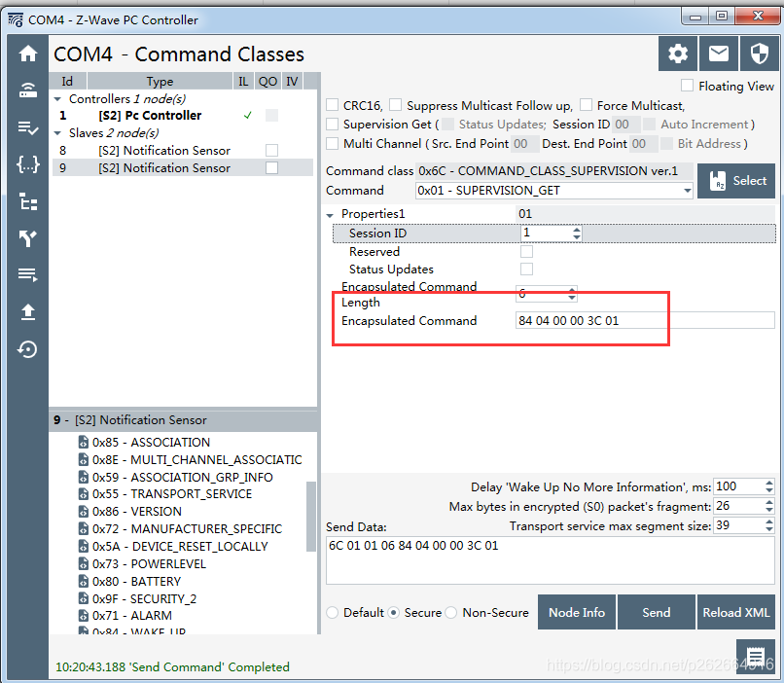Open the tree structure icon in sidebar
The width and height of the screenshot is (784, 683).
28,201
